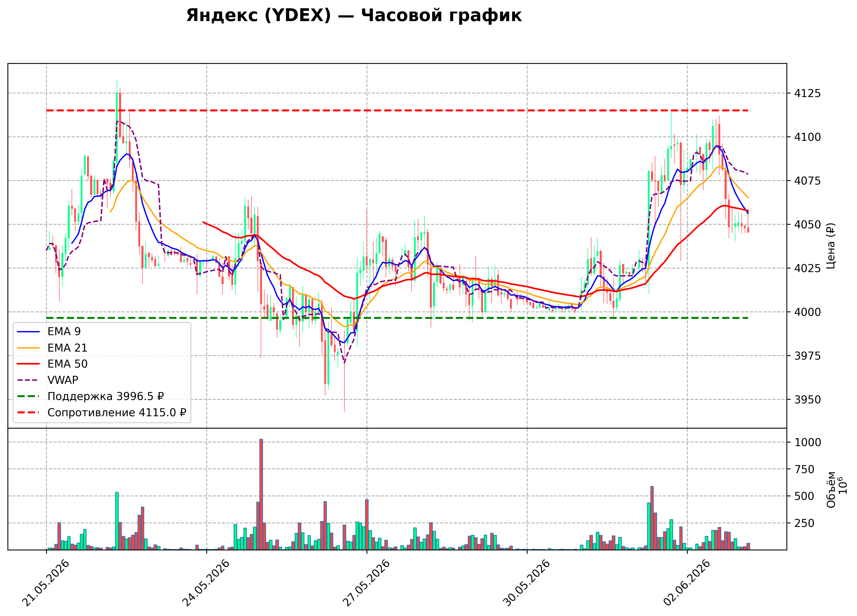
Task: Click the 4125 price axis label
Action: [808, 93]
